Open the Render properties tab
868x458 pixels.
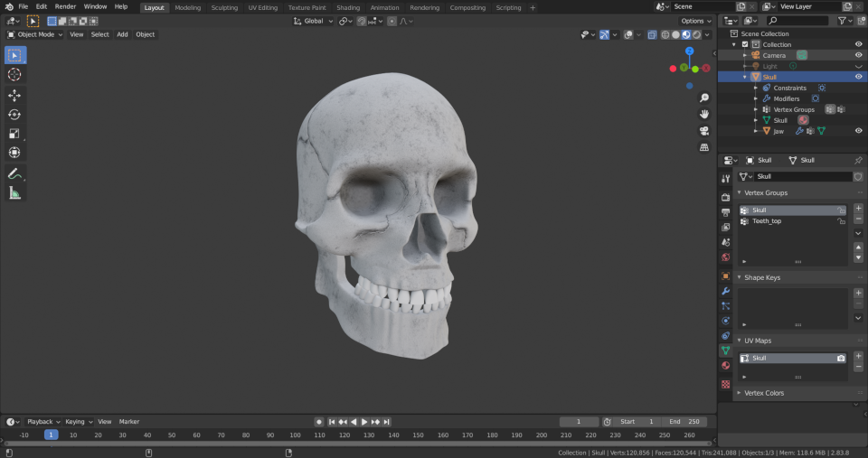[726, 197]
